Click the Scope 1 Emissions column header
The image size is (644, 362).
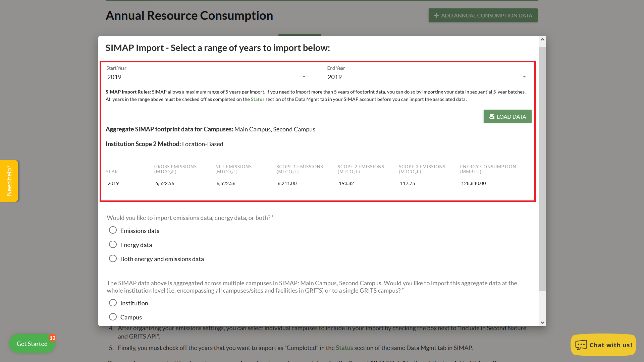tap(300, 169)
